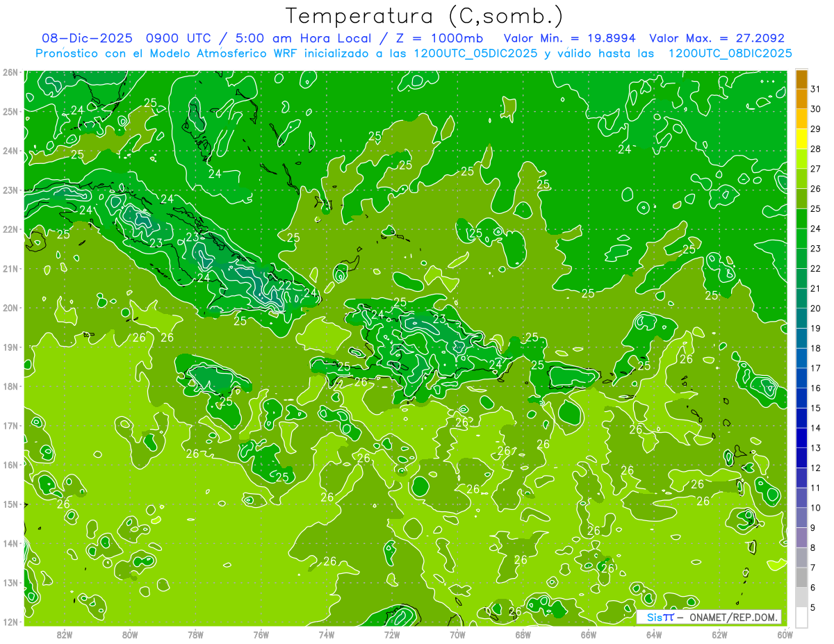
Task: Click the 60W longitude axis label
Action: [x=785, y=634]
